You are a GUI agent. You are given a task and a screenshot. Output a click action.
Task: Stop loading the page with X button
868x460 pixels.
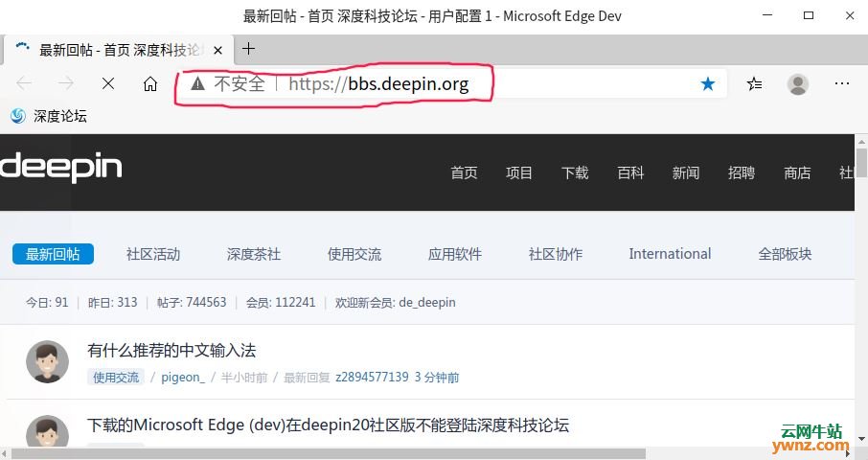coord(108,83)
